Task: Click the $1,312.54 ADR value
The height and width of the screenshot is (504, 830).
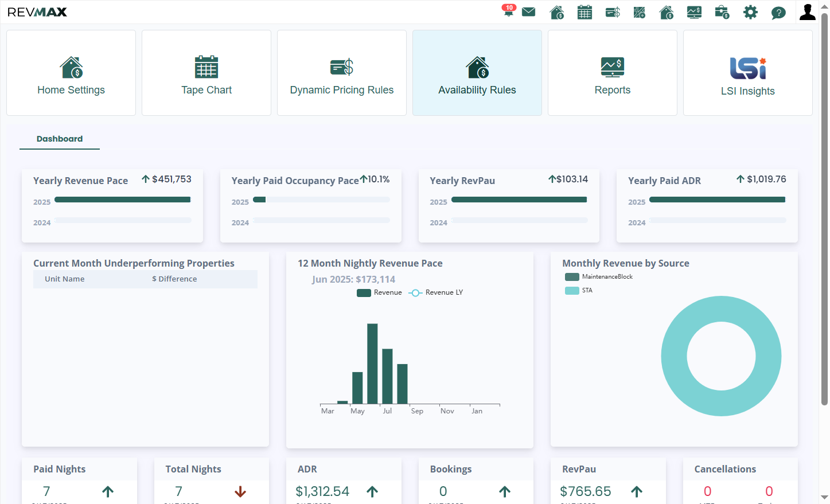Action: [x=322, y=491]
